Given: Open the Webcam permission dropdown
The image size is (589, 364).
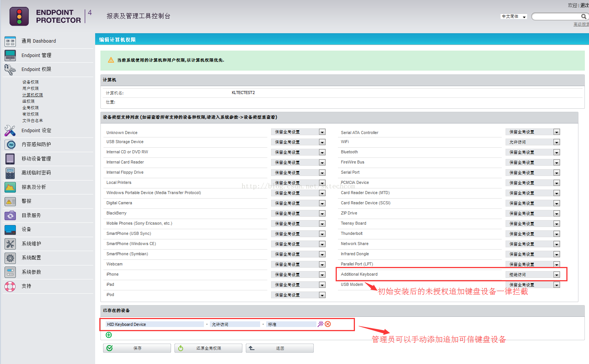Looking at the screenshot, I should coord(298,264).
